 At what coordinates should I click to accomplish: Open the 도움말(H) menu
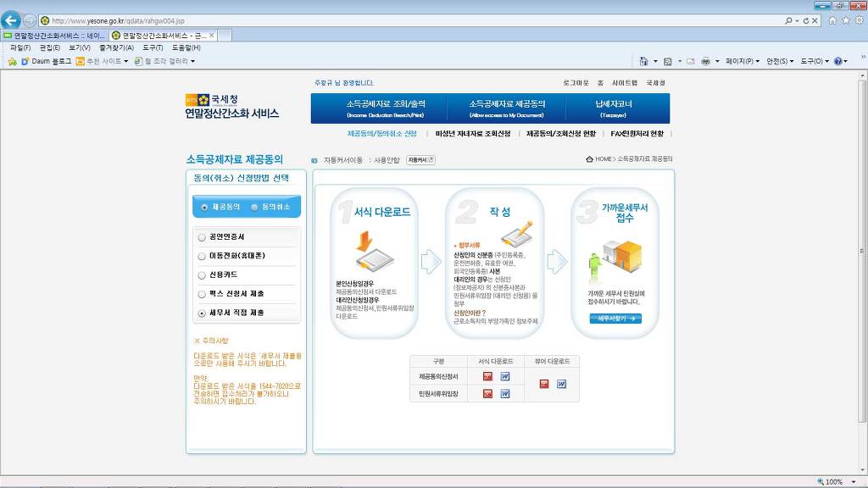(x=186, y=48)
